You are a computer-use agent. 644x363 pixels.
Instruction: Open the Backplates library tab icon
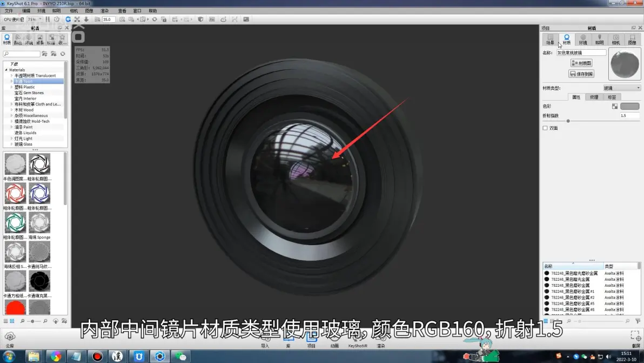(x=40, y=39)
